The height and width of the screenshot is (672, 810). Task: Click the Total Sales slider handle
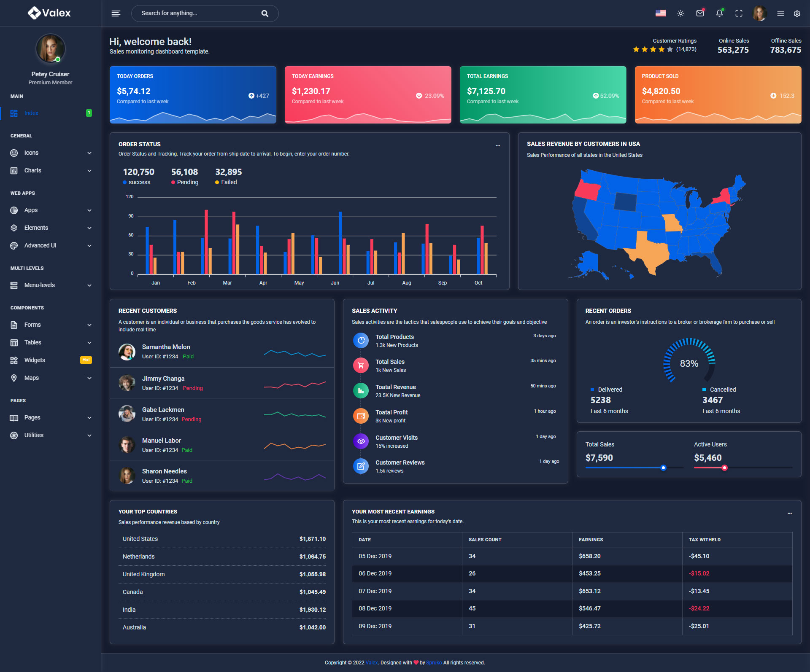click(x=663, y=468)
